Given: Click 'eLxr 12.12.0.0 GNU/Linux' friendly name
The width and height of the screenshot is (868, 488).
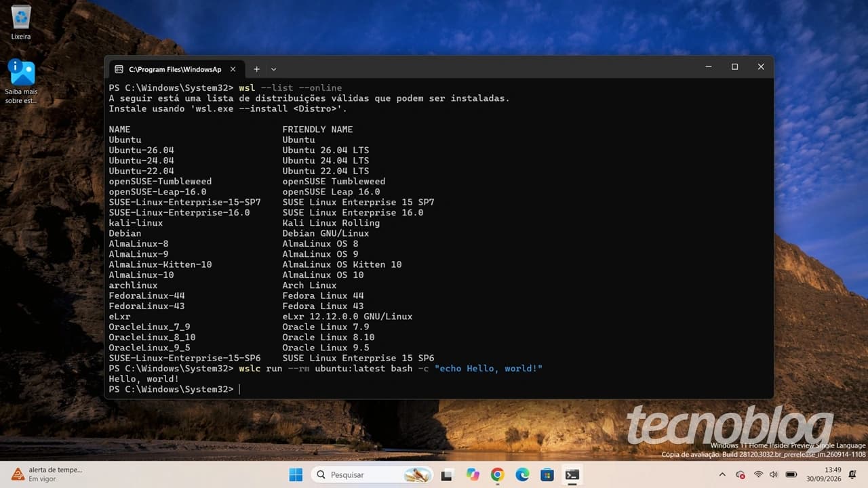Looking at the screenshot, I should coord(347,317).
